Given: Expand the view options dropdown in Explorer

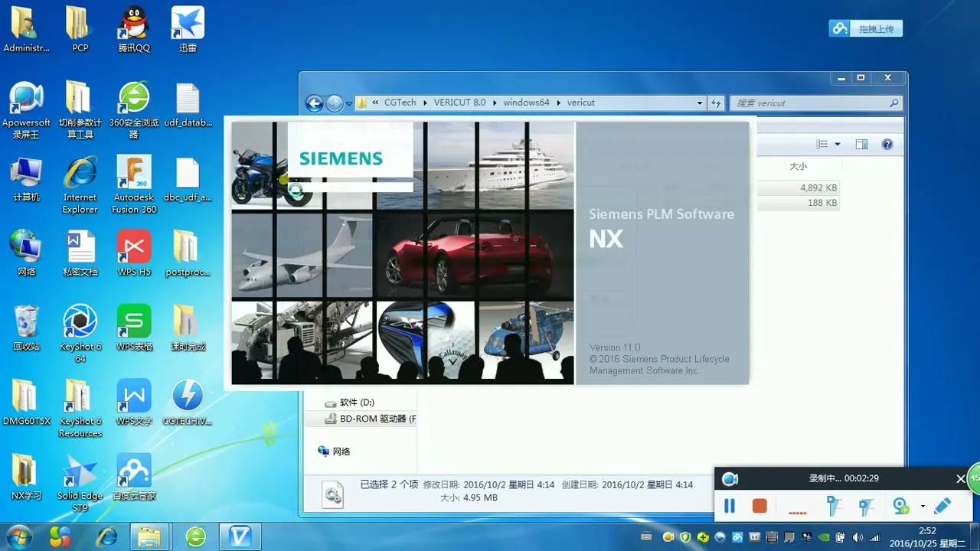Looking at the screenshot, I should pyautogui.click(x=838, y=144).
